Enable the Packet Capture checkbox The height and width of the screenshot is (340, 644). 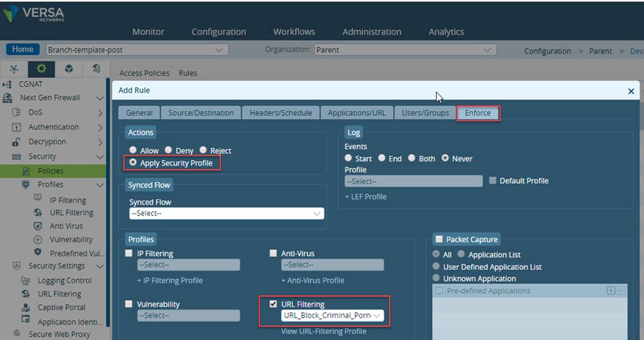439,239
